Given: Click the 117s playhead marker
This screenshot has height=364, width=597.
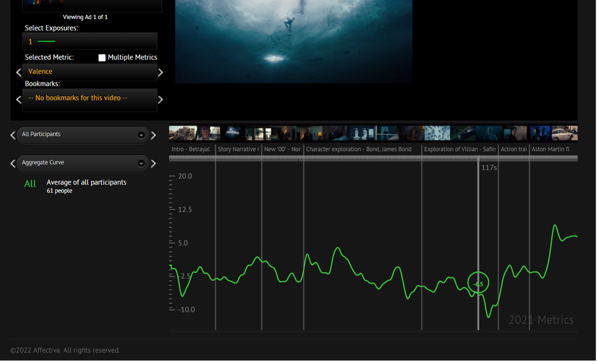Looking at the screenshot, I should click(x=489, y=168).
